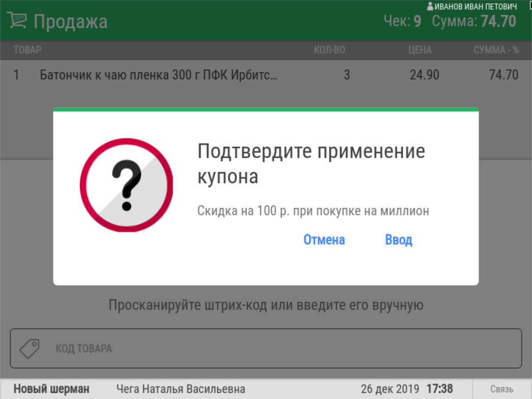Click the time 17:38 in the status bar
This screenshot has width=532, height=399.
click(x=440, y=389)
